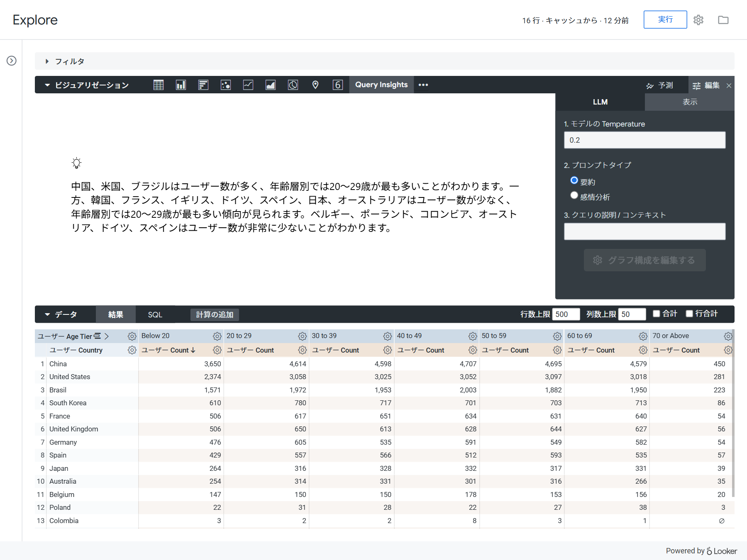Expand the left field picker sidebar
The image size is (747, 560).
[12, 61]
